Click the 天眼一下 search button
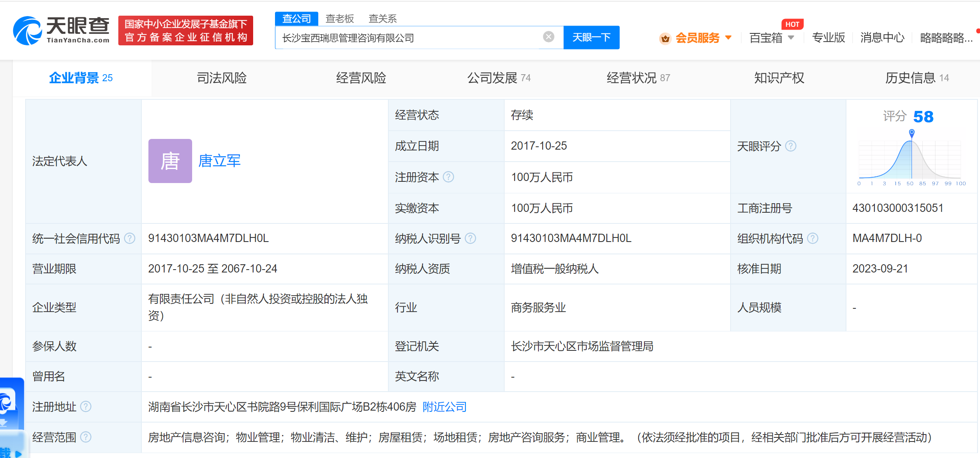Screen dimensions: 980x458 click(591, 38)
